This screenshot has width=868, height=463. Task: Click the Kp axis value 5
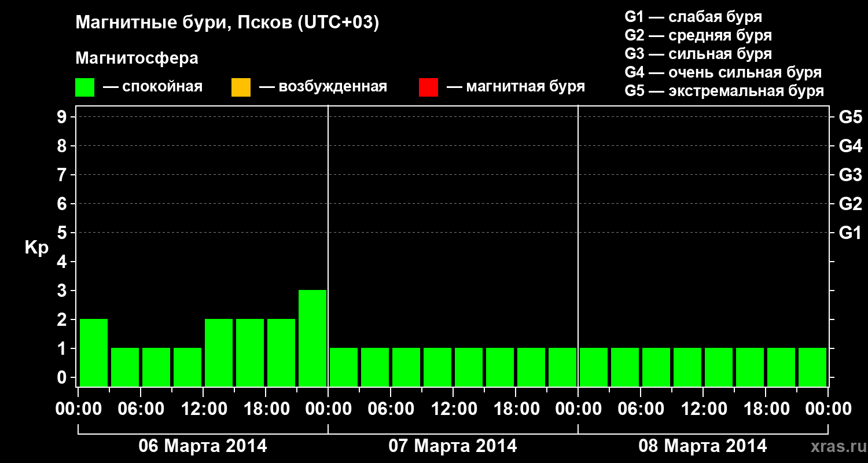pyautogui.click(x=63, y=233)
